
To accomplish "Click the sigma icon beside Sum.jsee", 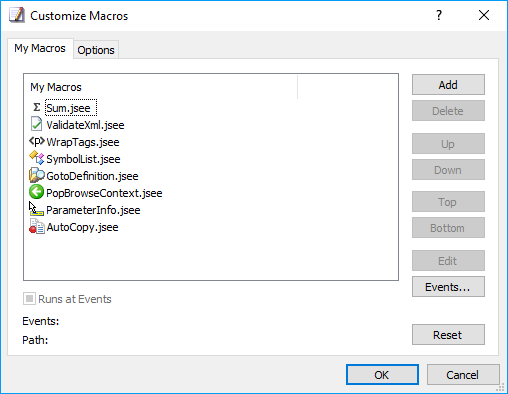I will point(37,108).
